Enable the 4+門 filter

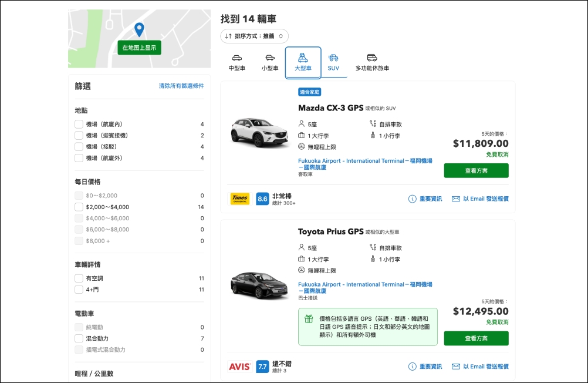79,290
